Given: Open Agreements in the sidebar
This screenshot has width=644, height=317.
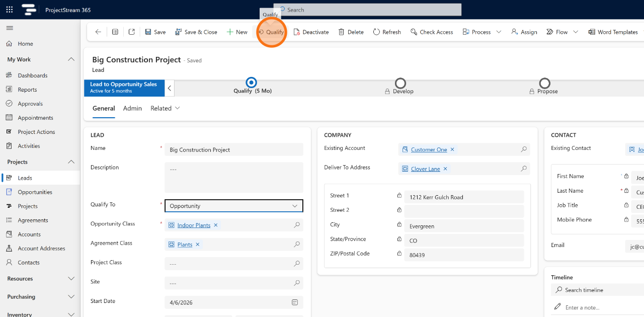Looking at the screenshot, I should click(x=33, y=220).
